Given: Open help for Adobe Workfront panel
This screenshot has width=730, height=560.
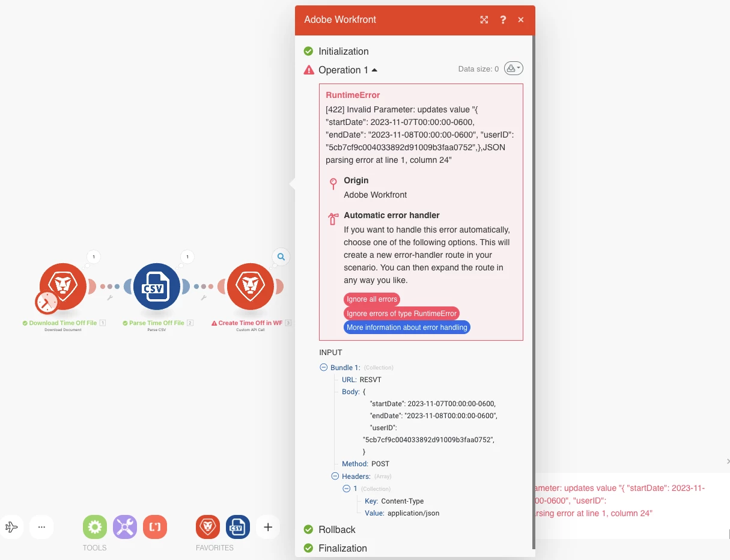Looking at the screenshot, I should (x=503, y=20).
